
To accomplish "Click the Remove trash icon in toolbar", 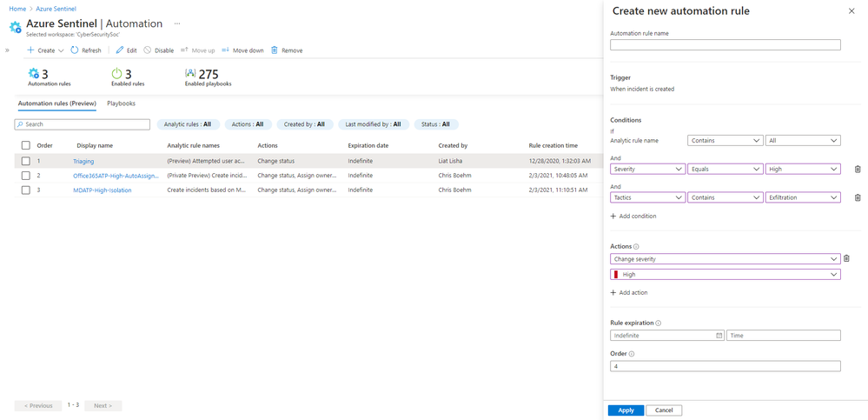I will [274, 50].
